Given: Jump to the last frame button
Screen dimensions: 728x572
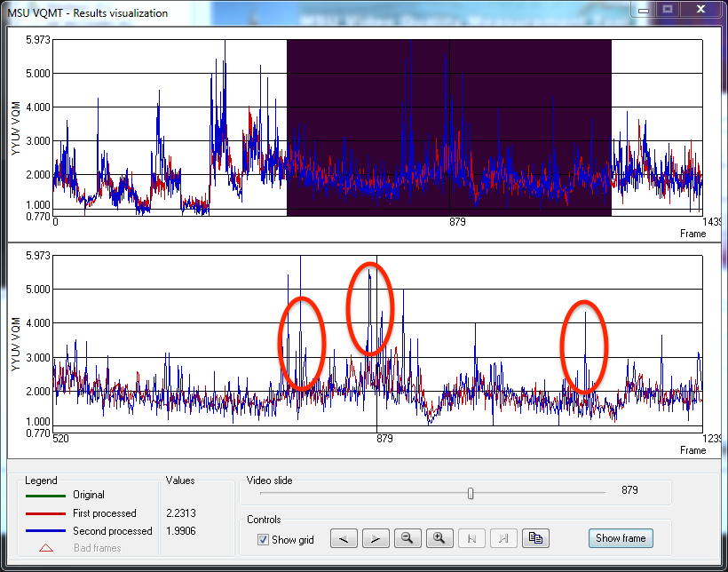Looking at the screenshot, I should tap(503, 538).
